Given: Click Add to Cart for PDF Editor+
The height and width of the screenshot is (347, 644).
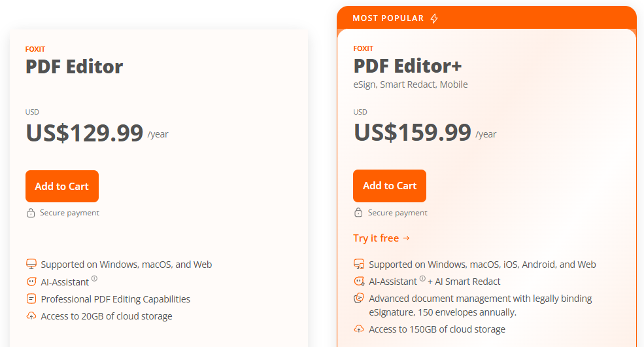Looking at the screenshot, I should click(x=390, y=185).
